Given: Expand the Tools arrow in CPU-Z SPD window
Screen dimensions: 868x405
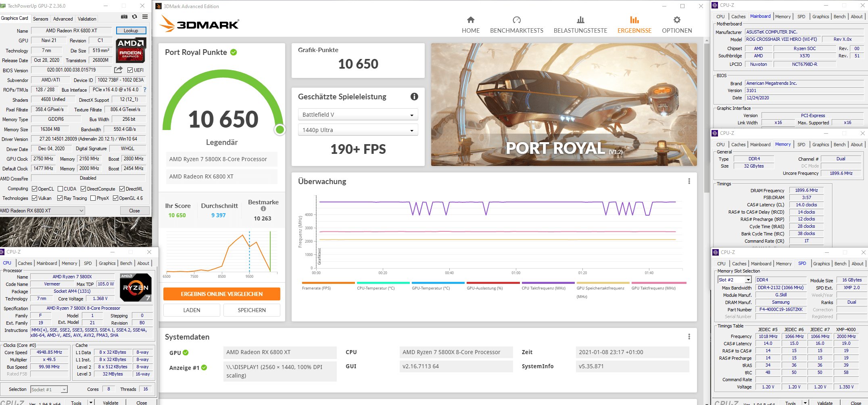Looking at the screenshot, I should coord(805,403).
